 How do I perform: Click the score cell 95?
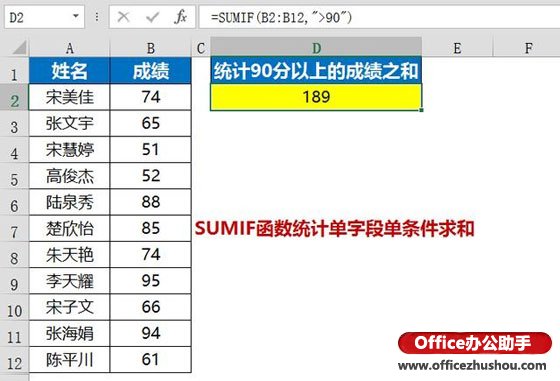point(151,281)
